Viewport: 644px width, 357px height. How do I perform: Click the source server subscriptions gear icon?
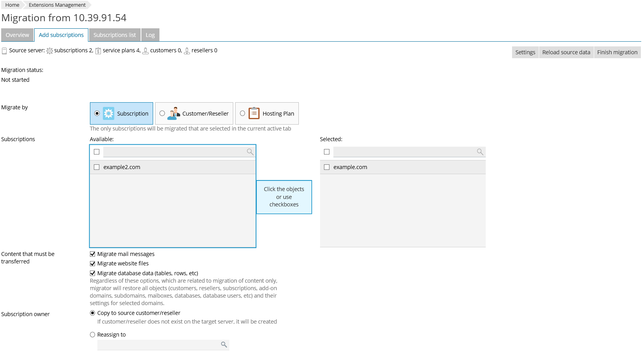click(50, 51)
